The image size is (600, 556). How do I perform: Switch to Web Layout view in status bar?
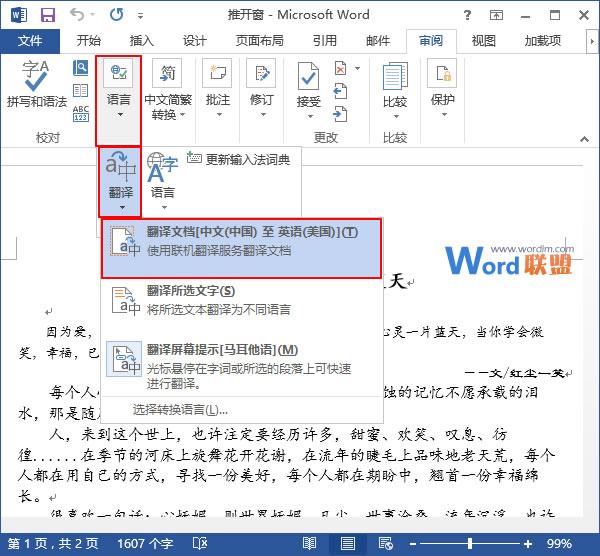[x=385, y=543]
